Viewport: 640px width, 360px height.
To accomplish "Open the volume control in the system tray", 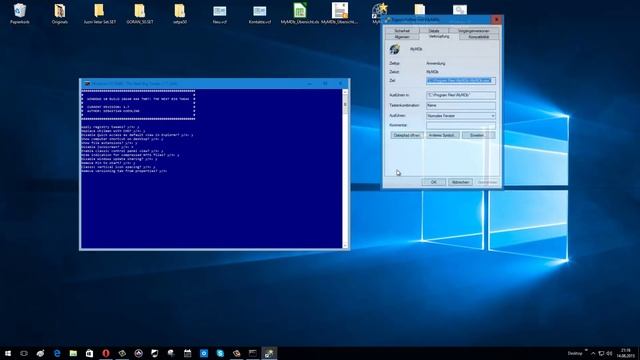I will (x=609, y=353).
